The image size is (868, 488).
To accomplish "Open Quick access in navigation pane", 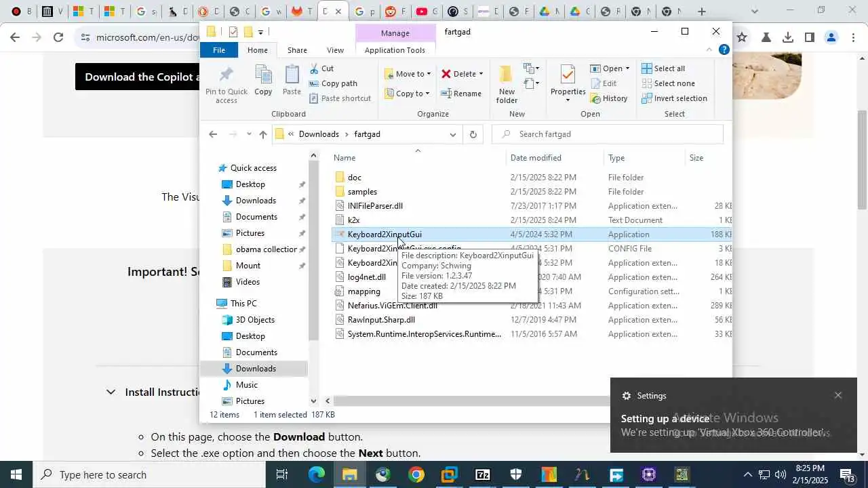I will [x=253, y=168].
